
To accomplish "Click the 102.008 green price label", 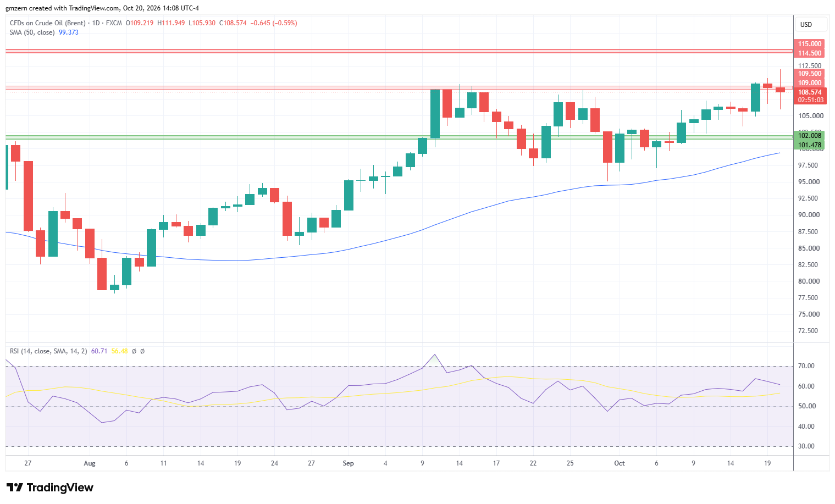I will coord(810,136).
